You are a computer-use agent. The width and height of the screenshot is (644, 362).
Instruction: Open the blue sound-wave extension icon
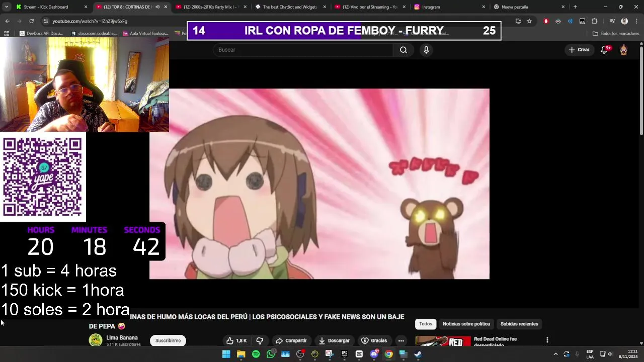(570, 21)
